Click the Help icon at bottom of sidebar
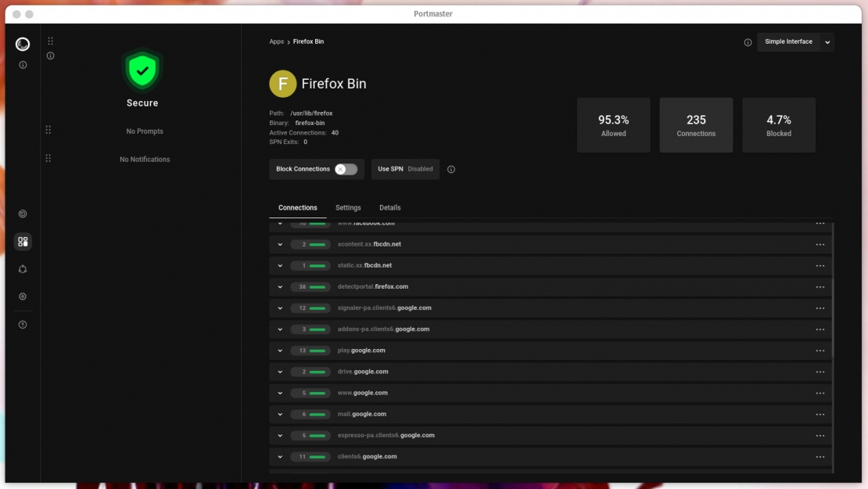Viewport: 868px width, 489px height. [22, 323]
